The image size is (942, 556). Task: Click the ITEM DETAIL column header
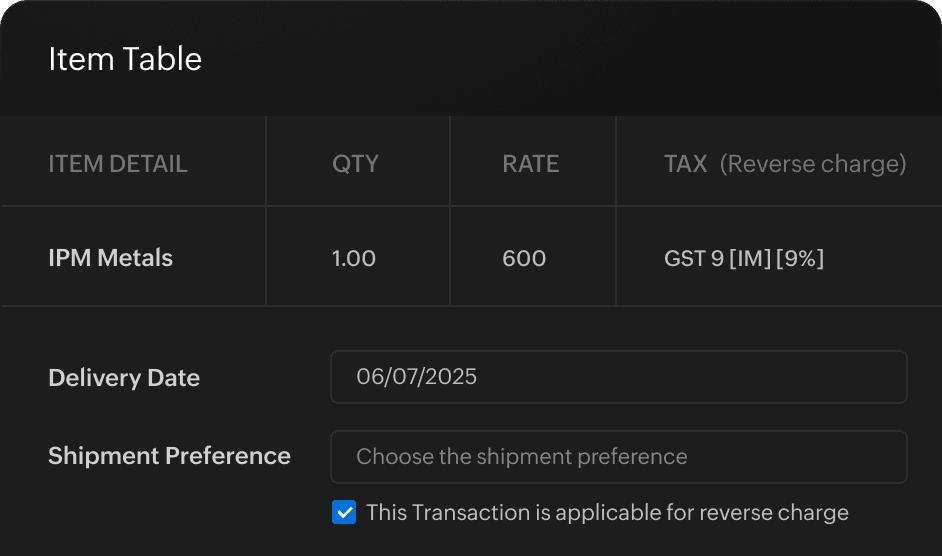pos(118,164)
